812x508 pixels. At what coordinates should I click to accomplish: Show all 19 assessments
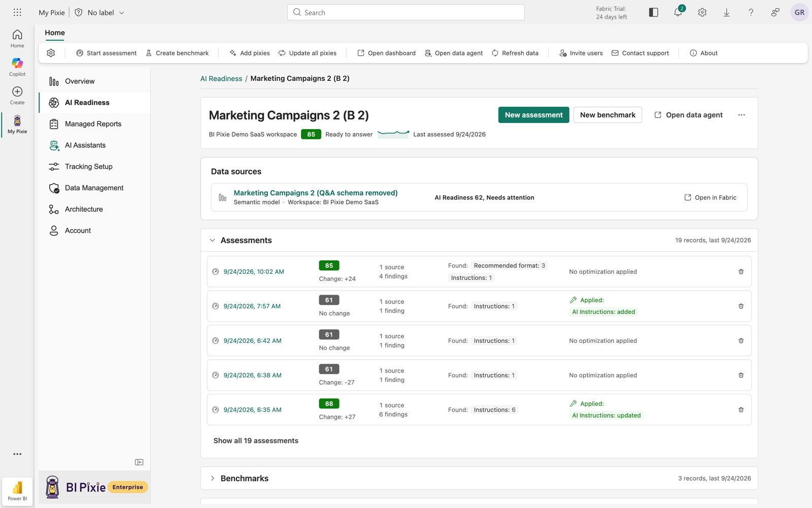pyautogui.click(x=256, y=440)
